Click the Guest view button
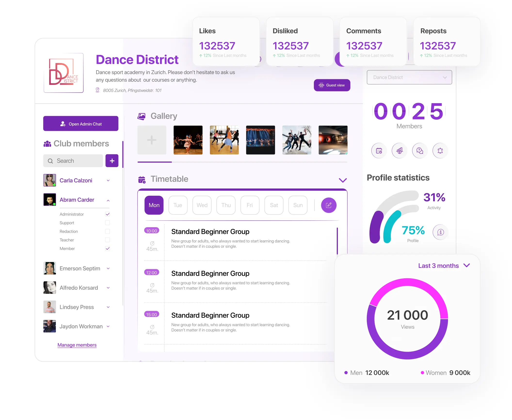This screenshot has height=420, width=512. (332, 85)
